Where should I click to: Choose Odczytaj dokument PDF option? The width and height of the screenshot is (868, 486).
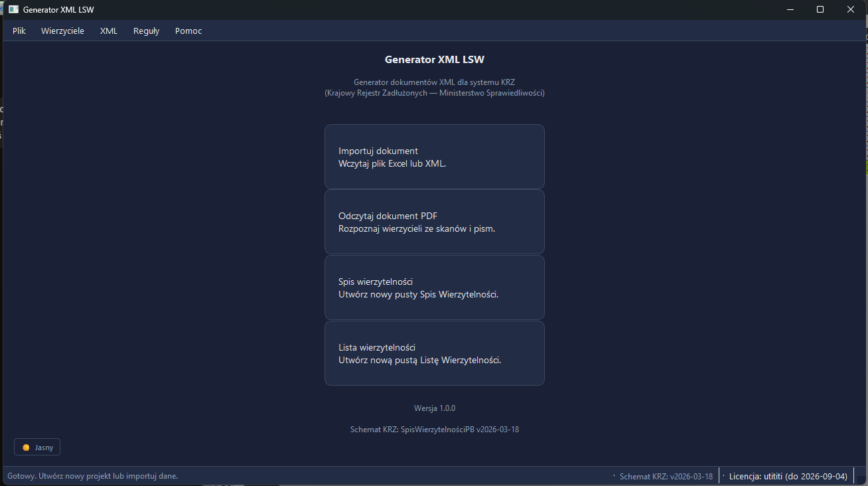coord(435,222)
